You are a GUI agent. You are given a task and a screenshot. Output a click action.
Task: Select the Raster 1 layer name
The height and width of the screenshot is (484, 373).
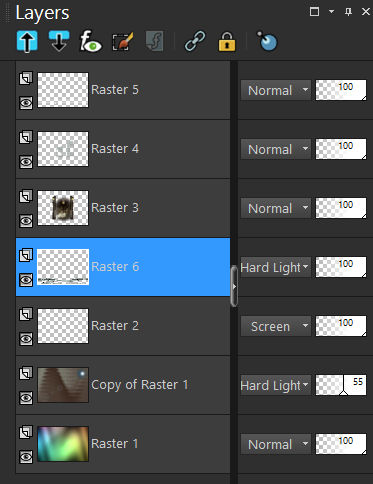coord(114,444)
